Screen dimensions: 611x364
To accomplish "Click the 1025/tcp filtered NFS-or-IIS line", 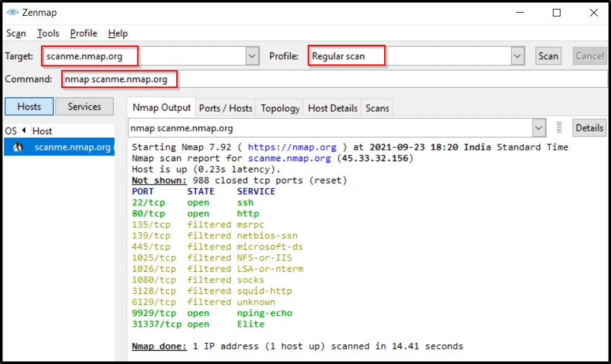I will 212,258.
